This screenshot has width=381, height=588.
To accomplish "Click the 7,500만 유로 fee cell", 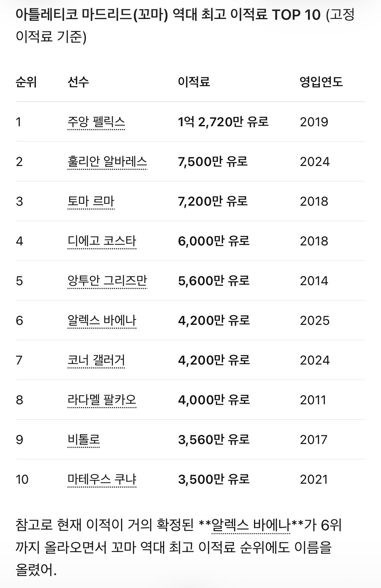I will click(x=213, y=161).
